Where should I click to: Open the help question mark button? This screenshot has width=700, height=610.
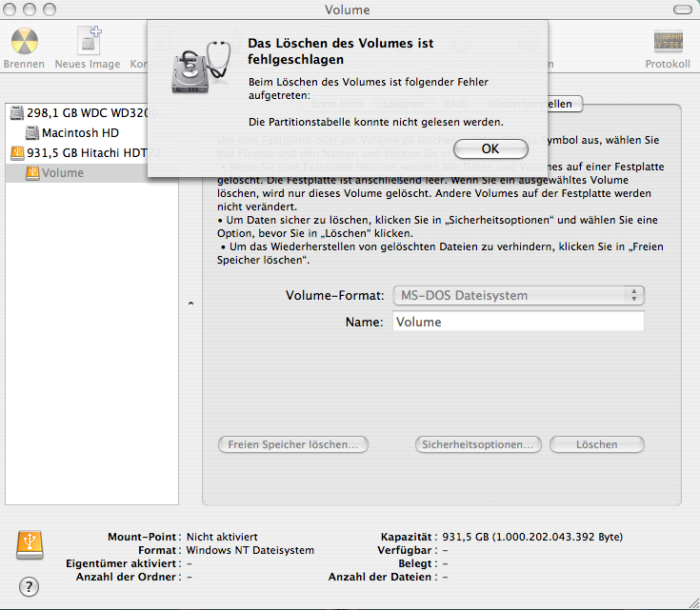[29, 586]
